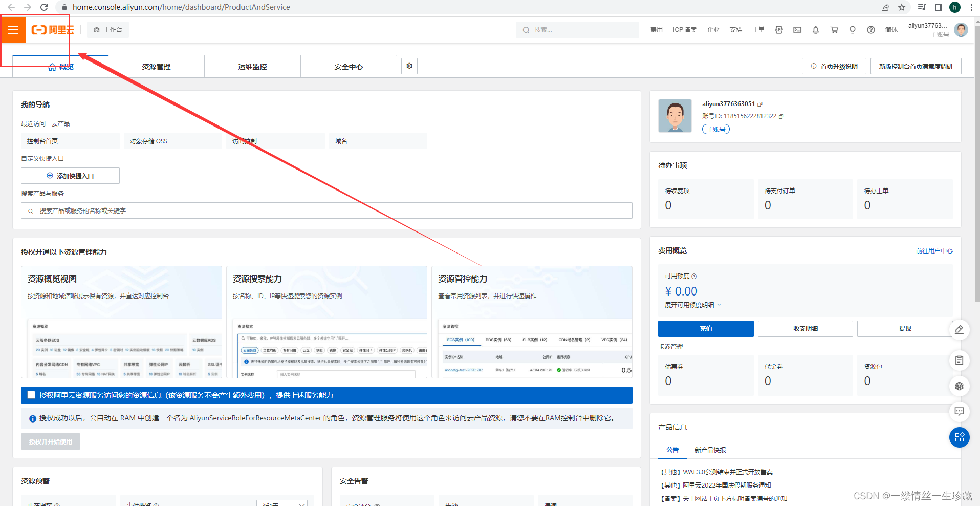980x506 pixels.
Task: Click 首页升级说明 button
Action: pyautogui.click(x=834, y=66)
